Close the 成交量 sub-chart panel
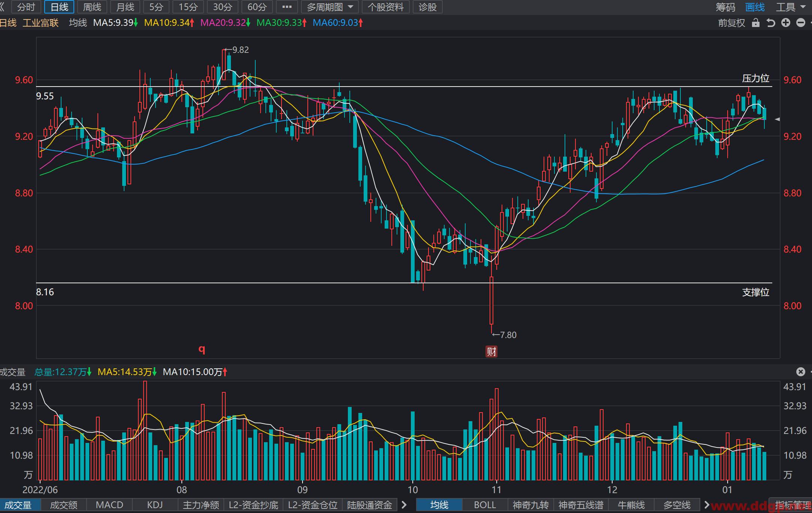The height and width of the screenshot is (513, 812). point(801,372)
